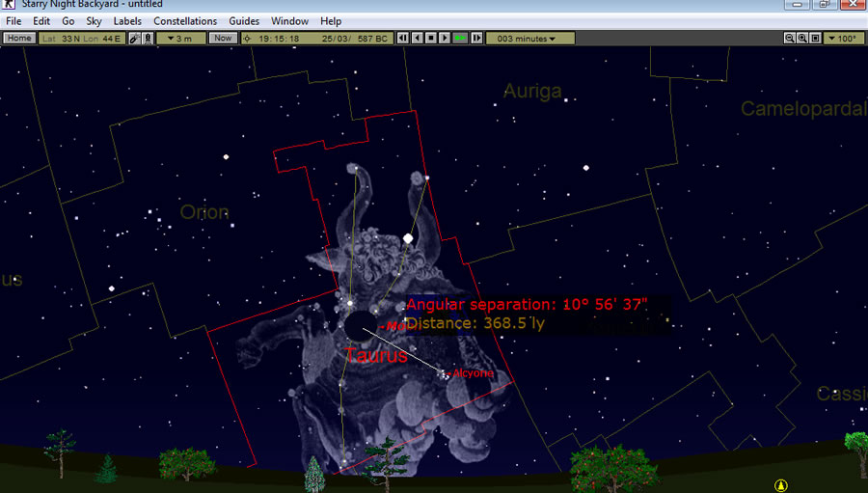This screenshot has height=493, width=868.
Task: Minimize the Starry Night window
Action: tap(797, 5)
